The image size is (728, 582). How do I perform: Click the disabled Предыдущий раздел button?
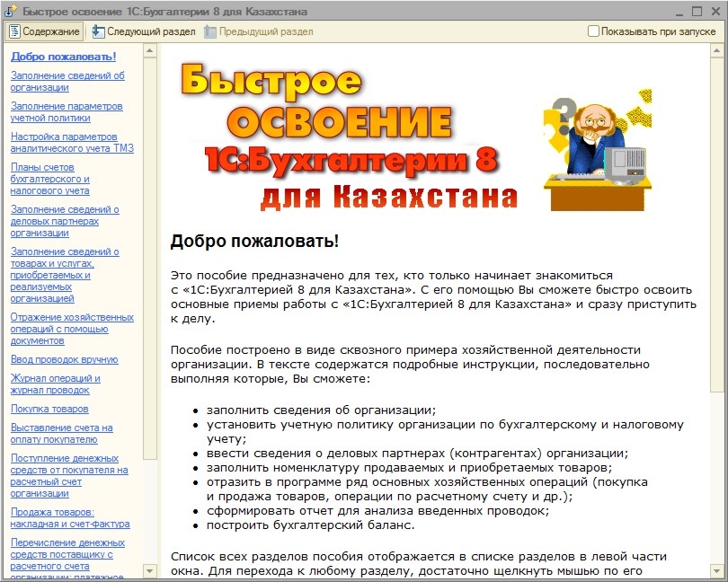(258, 31)
